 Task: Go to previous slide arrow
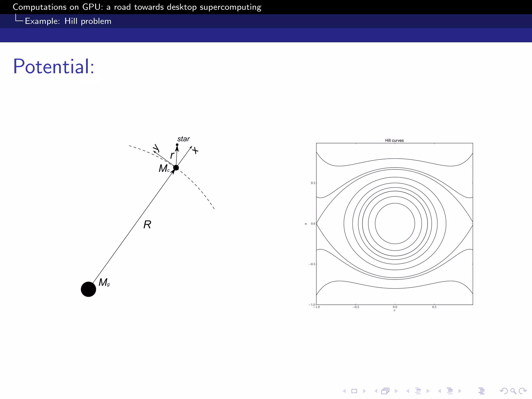coord(344,391)
